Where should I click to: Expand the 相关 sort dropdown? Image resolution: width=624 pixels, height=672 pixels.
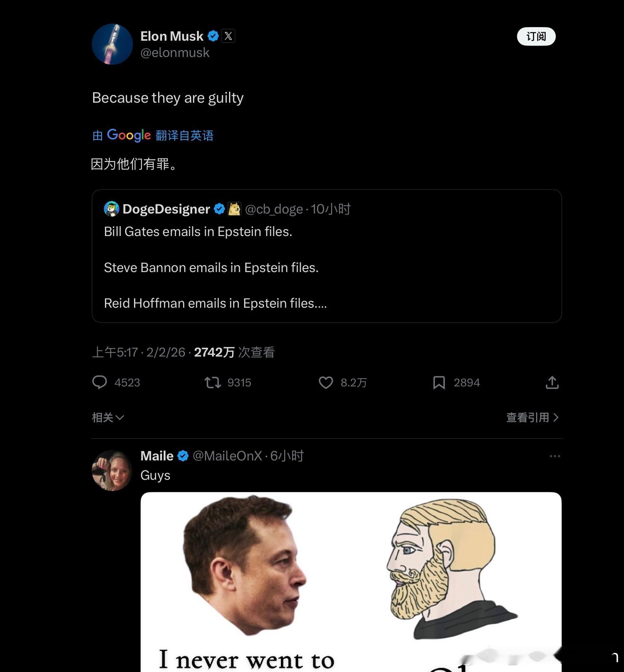[x=108, y=417]
